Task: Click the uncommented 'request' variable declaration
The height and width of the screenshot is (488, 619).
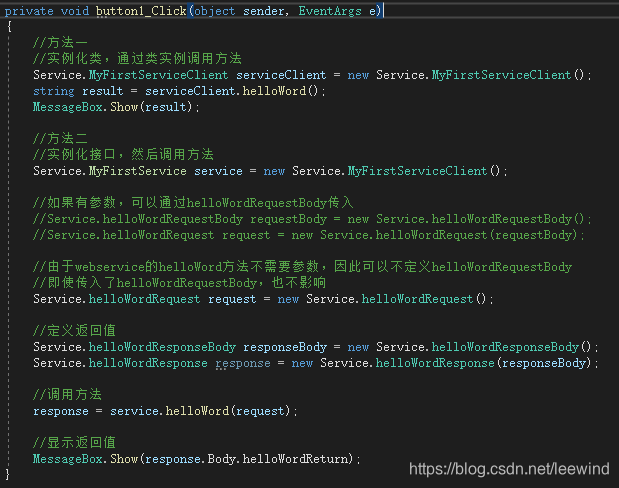Action: [x=232, y=299]
